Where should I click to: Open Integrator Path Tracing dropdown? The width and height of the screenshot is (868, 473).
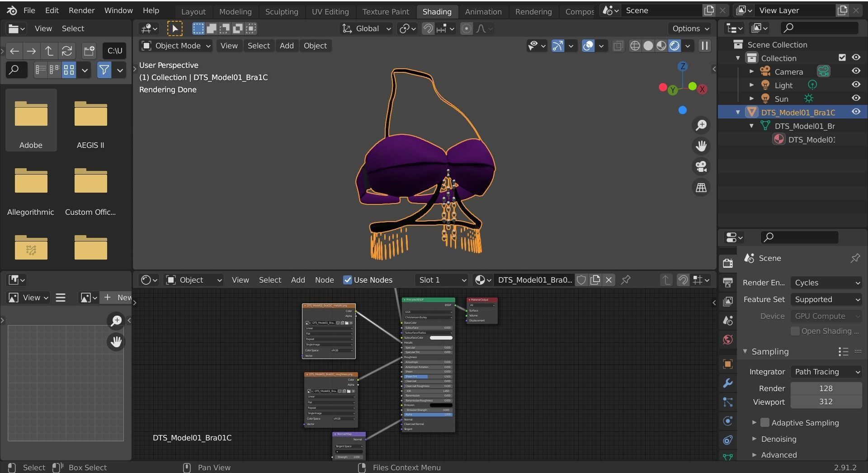[x=826, y=372]
